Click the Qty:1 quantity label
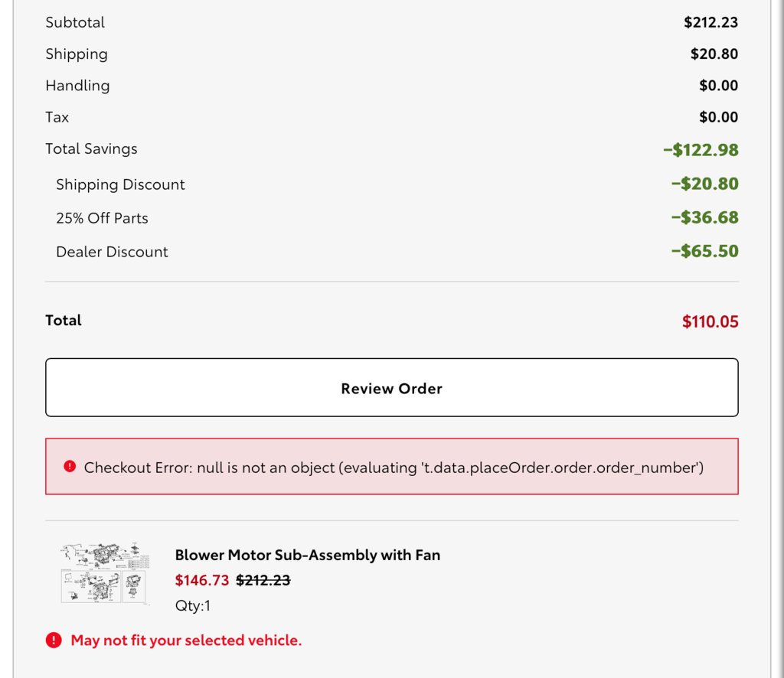This screenshot has width=784, height=678. (x=192, y=605)
